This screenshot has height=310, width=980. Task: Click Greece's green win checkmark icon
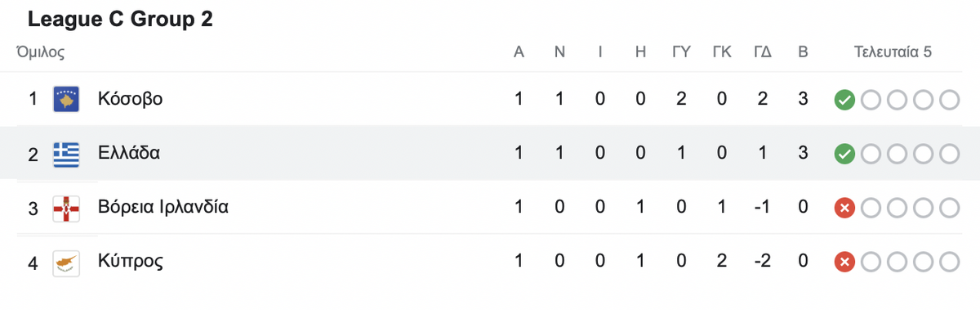click(x=844, y=154)
